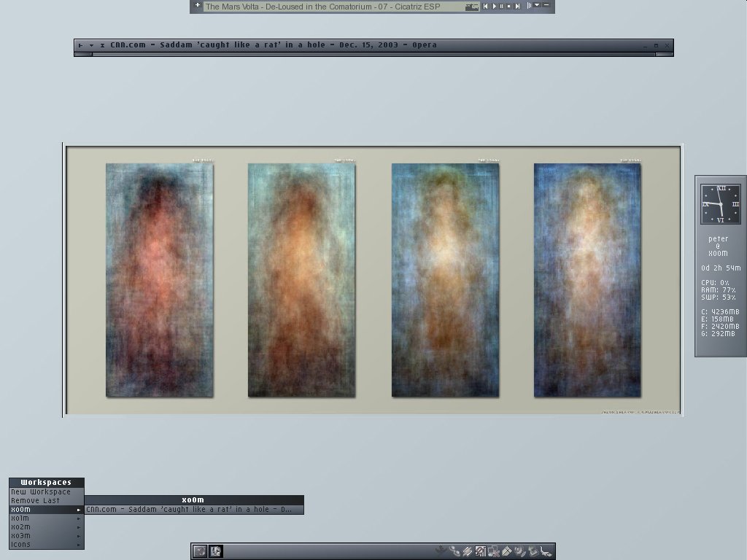
Task: Click the plus icon on music player bar
Action: [x=197, y=5]
